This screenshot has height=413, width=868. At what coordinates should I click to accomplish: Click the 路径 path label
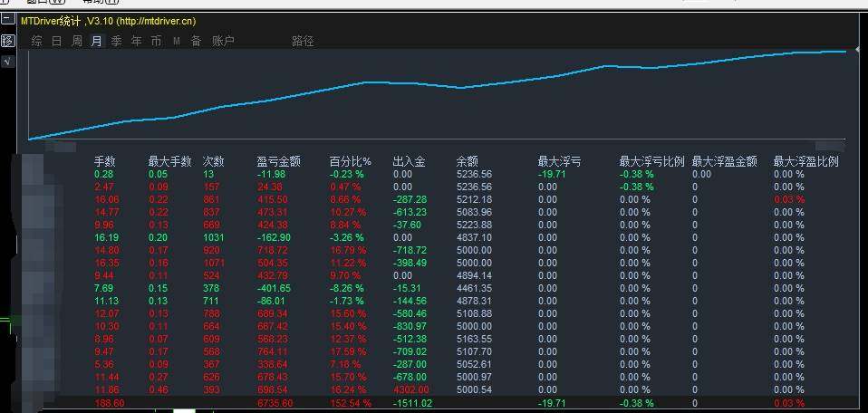tap(303, 41)
